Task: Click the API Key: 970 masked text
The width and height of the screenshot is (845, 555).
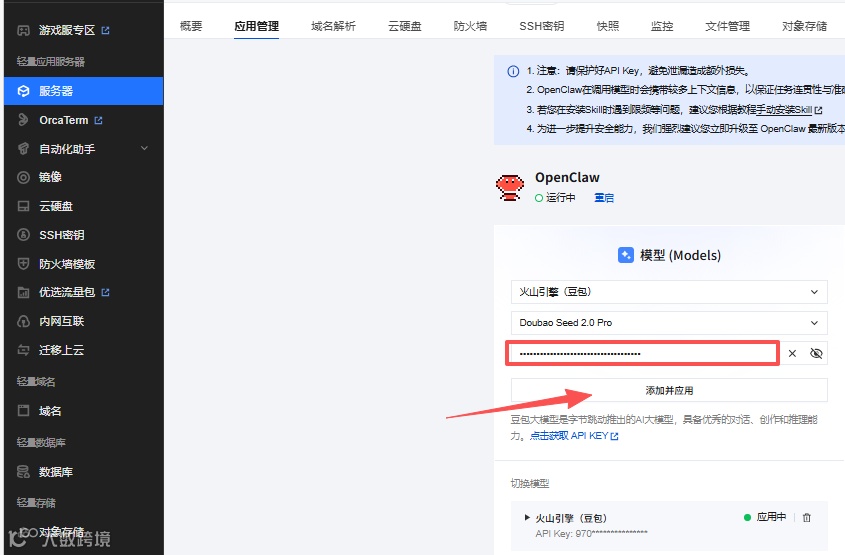Action: click(x=591, y=533)
